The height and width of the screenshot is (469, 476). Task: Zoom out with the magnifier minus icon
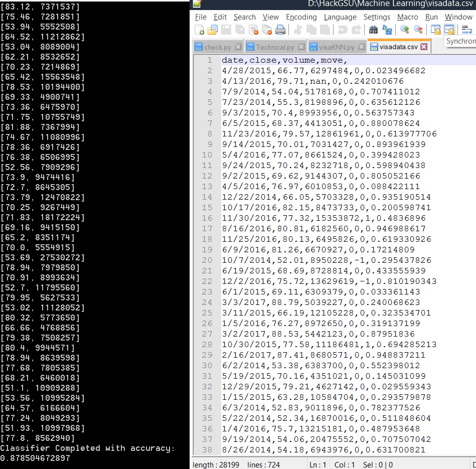click(418, 30)
